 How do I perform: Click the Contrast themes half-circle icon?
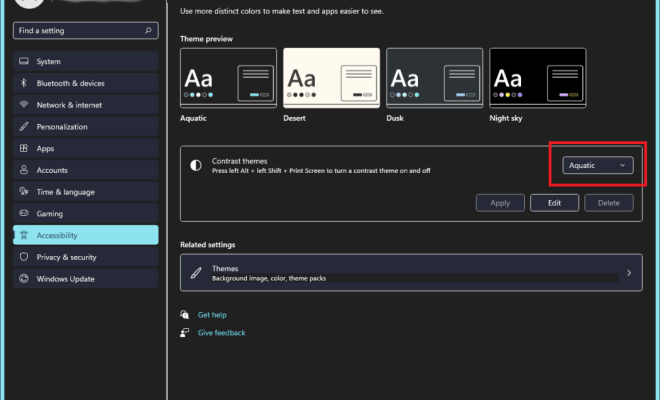click(x=196, y=165)
